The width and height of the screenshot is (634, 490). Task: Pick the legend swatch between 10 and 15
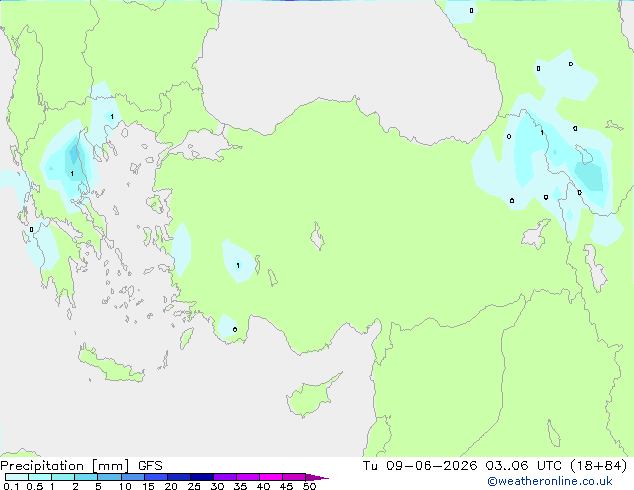(133, 477)
